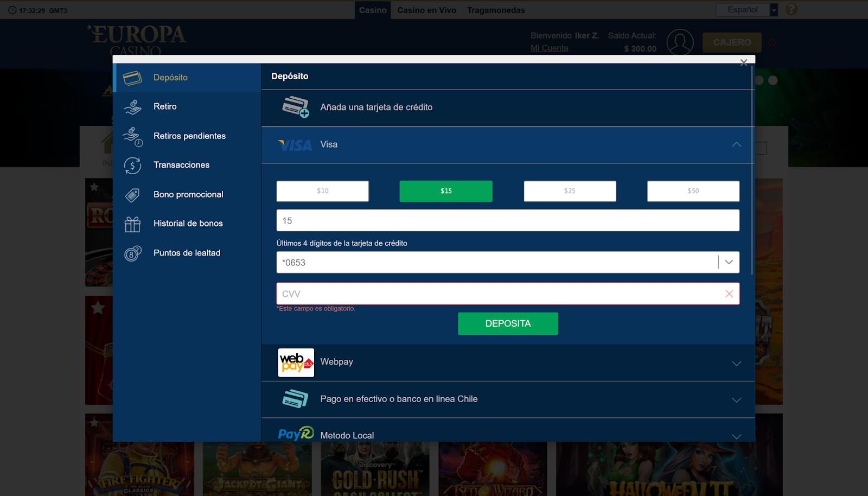Choose the $10 deposit amount

pyautogui.click(x=323, y=191)
